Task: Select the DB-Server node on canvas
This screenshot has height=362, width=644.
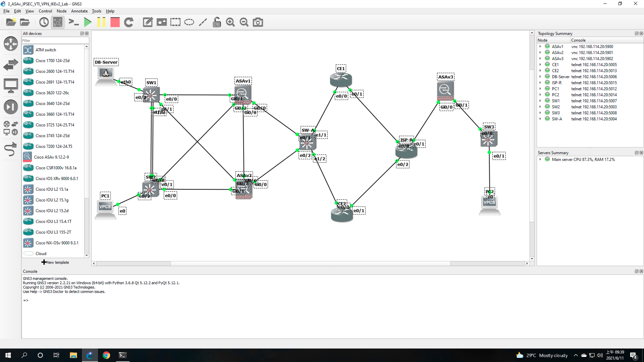Action: (x=106, y=76)
